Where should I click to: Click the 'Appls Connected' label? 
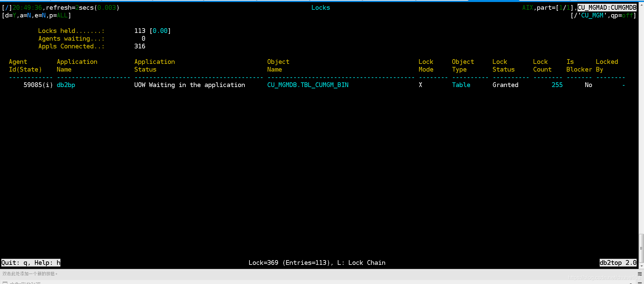point(71,46)
